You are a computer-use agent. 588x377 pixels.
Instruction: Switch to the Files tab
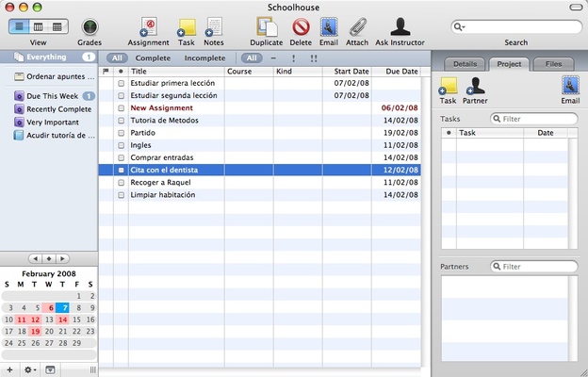pos(553,64)
